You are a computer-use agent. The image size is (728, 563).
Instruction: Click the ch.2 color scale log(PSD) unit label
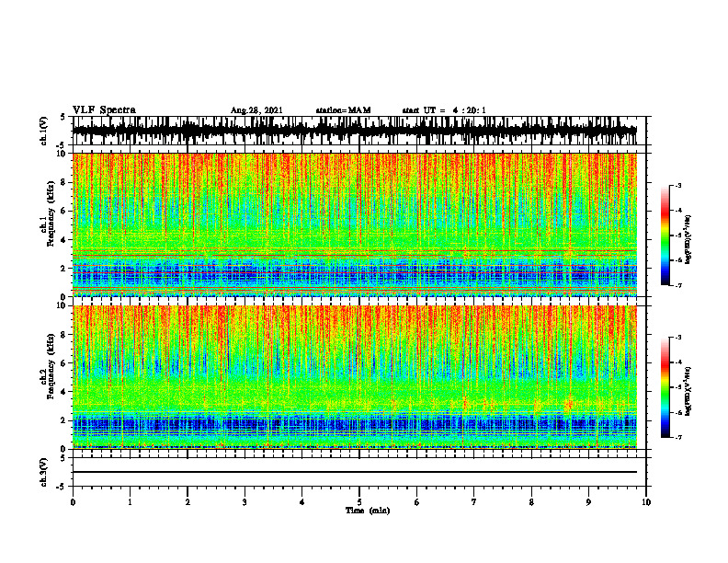tap(688, 391)
